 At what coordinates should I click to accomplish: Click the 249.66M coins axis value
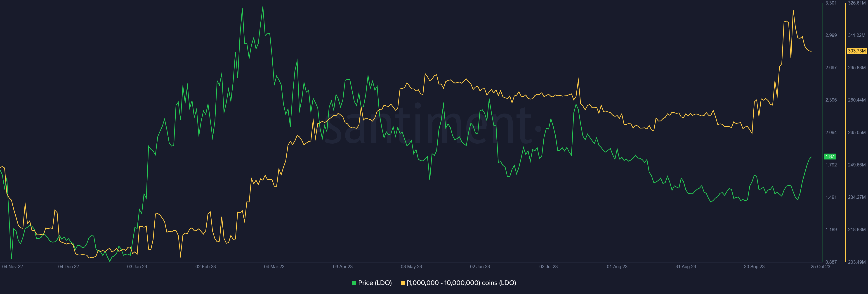click(x=856, y=165)
